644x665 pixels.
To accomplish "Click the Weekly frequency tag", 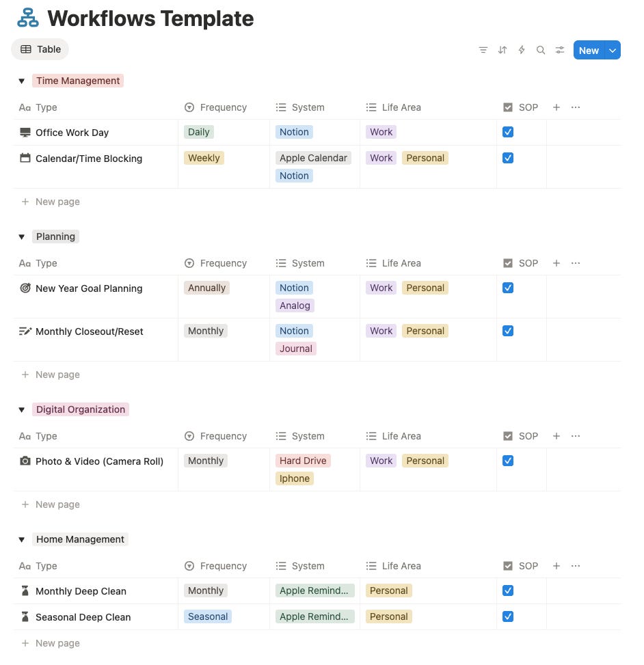I will tap(204, 158).
